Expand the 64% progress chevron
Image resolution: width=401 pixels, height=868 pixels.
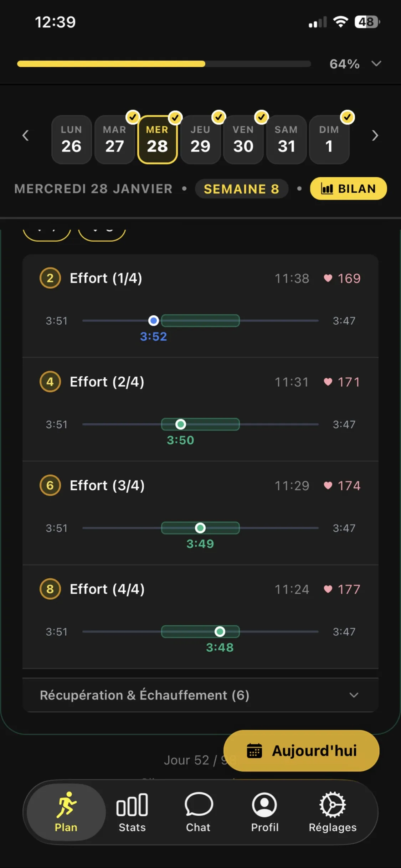pyautogui.click(x=376, y=64)
